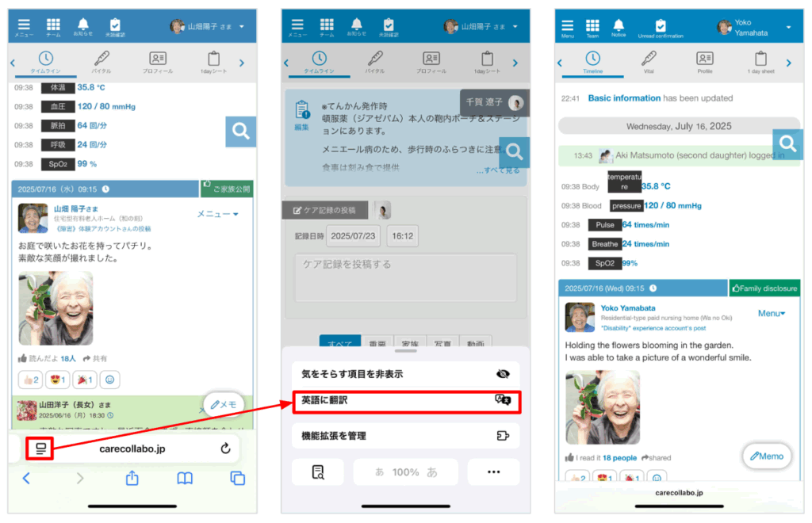Image resolution: width=812 pixels, height=523 pixels.
Task: Select the バイタル tab on left phone
Action: click(x=101, y=63)
